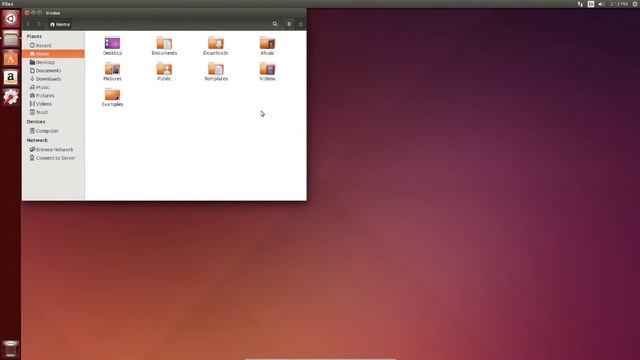Image resolution: width=640 pixels, height=360 pixels.
Task: Open the clock indicator in top panel
Action: coord(619,4)
